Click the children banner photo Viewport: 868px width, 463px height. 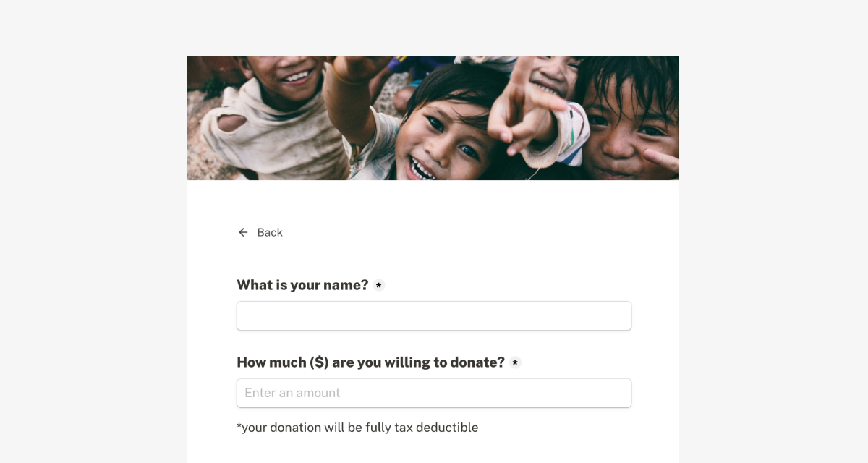(x=433, y=118)
